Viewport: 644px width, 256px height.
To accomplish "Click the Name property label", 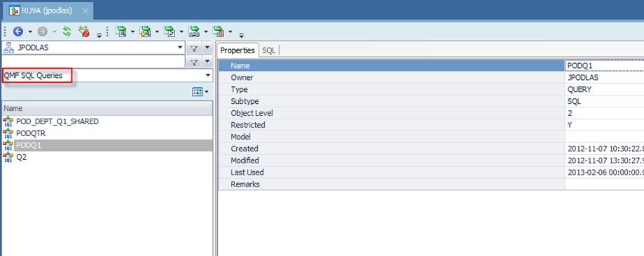I will [x=240, y=66].
